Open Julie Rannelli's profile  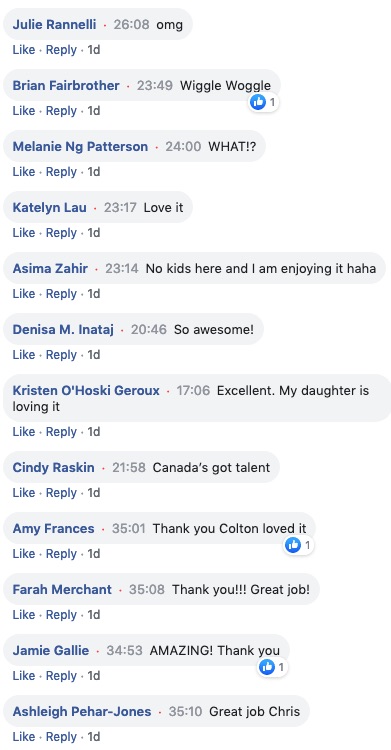point(55,24)
